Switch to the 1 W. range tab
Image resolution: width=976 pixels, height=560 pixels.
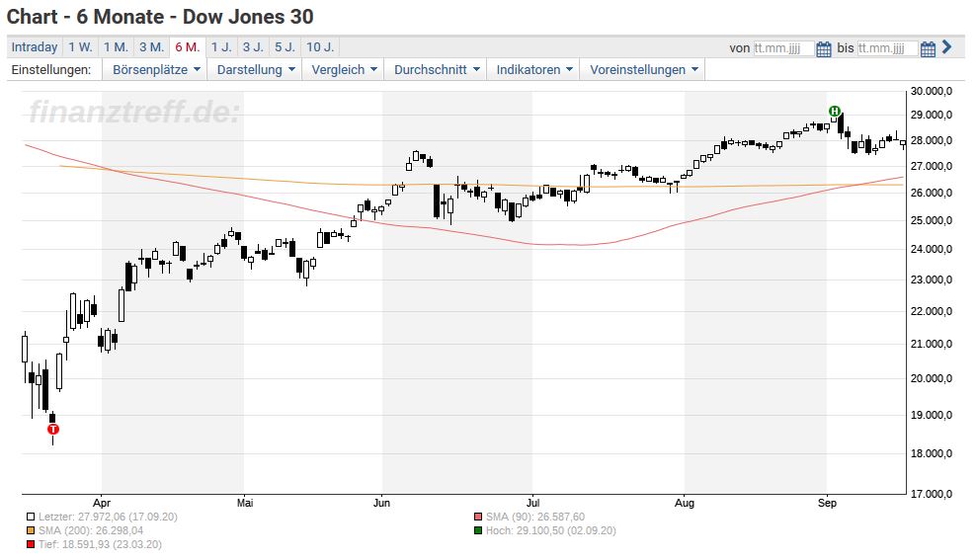[x=80, y=47]
